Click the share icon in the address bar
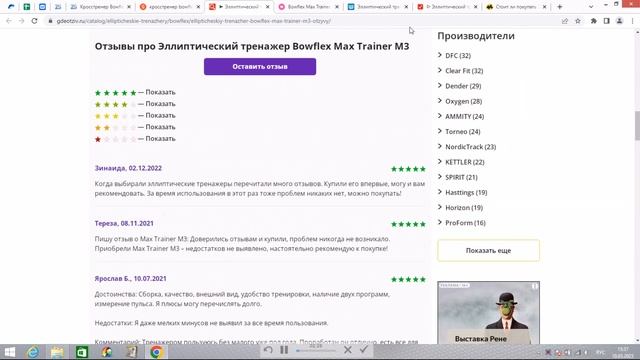 tap(565, 21)
